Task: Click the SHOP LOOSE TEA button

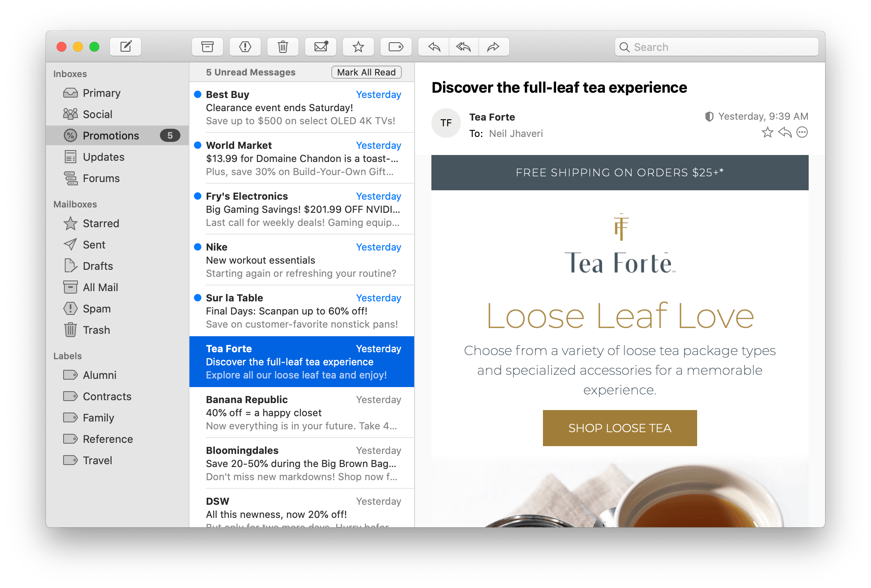Action: [x=619, y=428]
